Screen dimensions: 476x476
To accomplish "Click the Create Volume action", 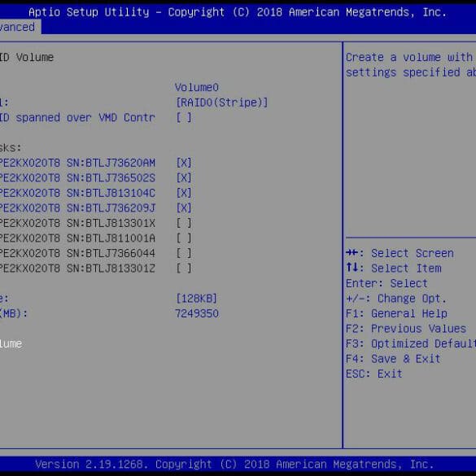I will (x=11, y=343).
